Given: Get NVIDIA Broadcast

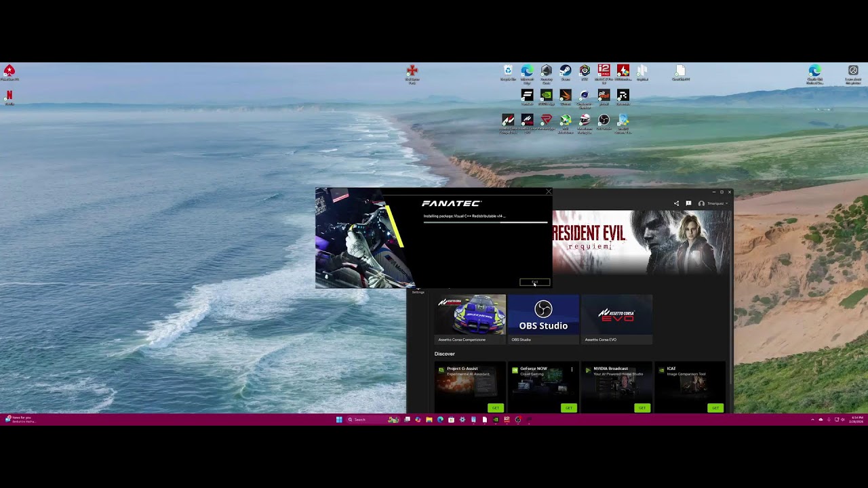Looking at the screenshot, I should click(642, 408).
